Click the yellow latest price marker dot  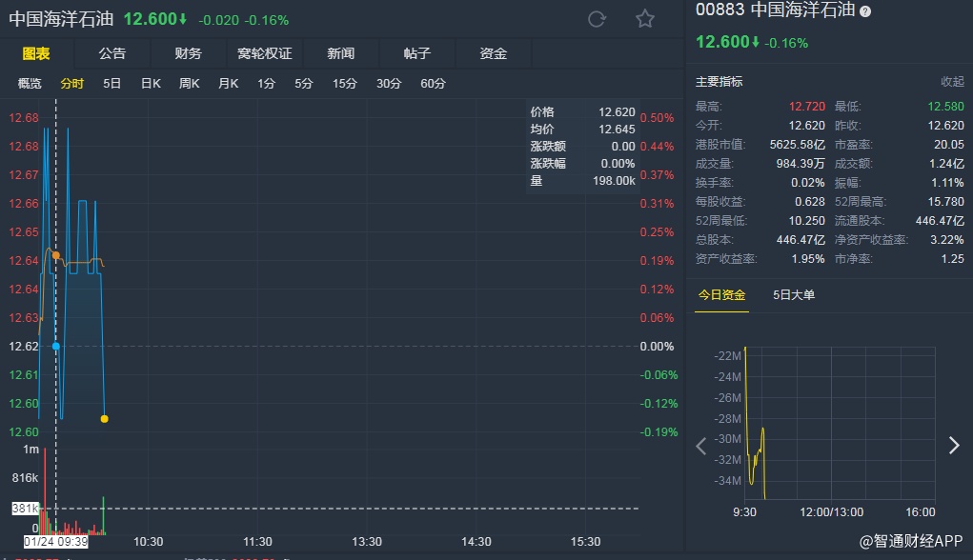coord(104,419)
